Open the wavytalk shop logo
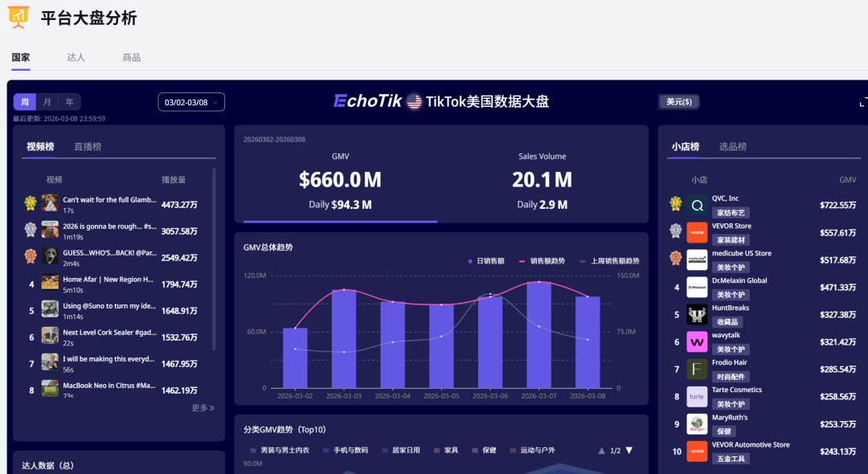 697,341
